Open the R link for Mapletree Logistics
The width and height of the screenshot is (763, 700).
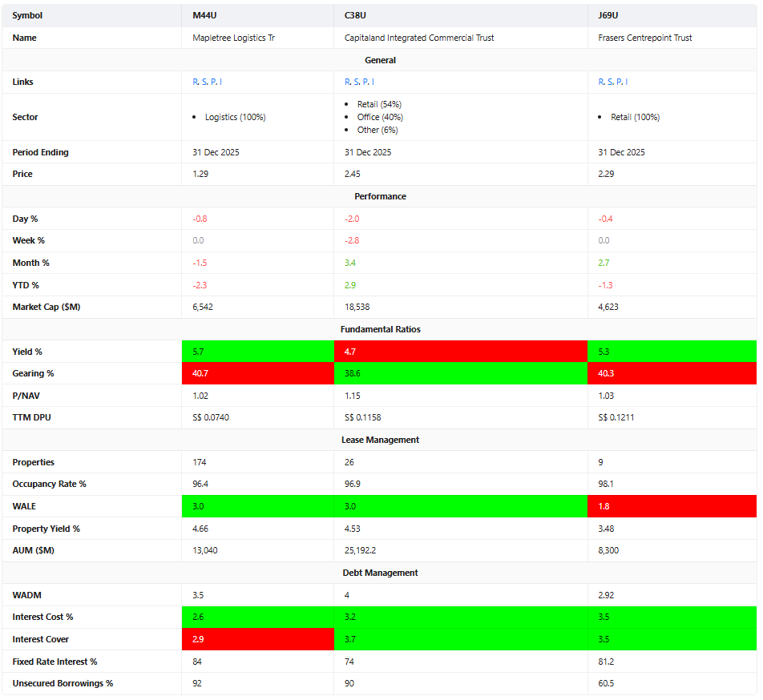196,82
